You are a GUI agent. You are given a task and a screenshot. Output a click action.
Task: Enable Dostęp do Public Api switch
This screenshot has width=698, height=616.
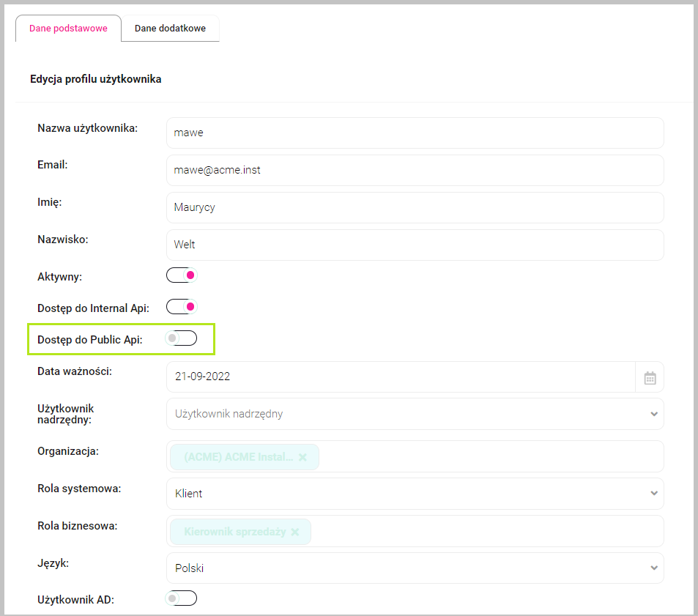click(x=182, y=338)
